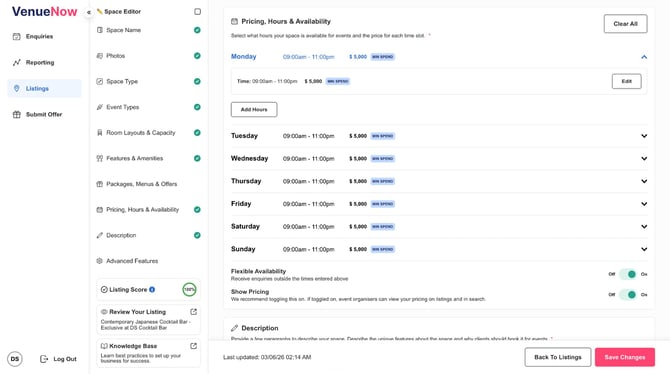Click the Tuesday MIN SPEND badge
This screenshot has width=670, height=374.
pyautogui.click(x=382, y=136)
